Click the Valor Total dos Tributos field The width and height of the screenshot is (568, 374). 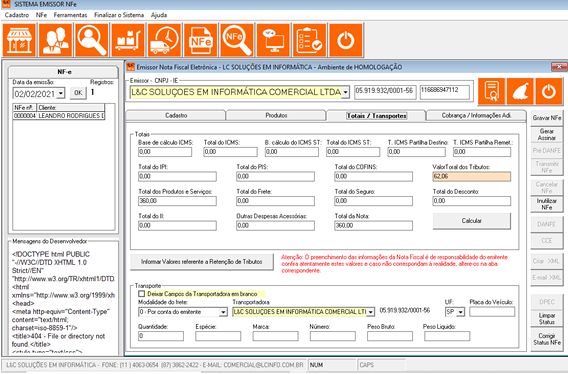pyautogui.click(x=472, y=176)
